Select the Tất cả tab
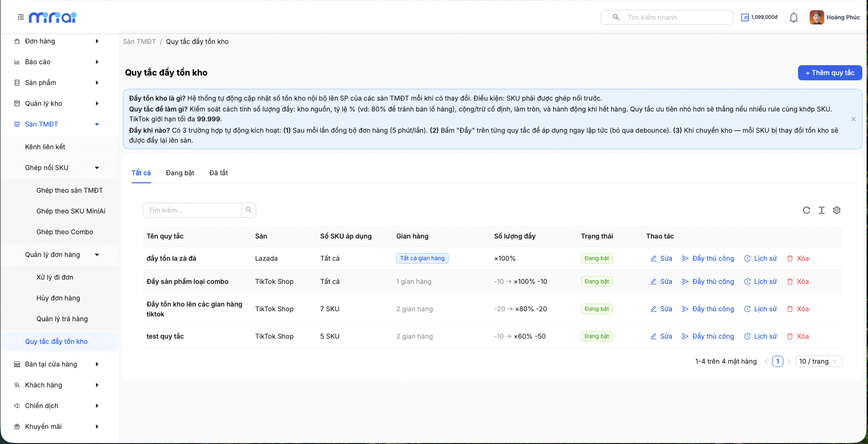 pos(141,173)
